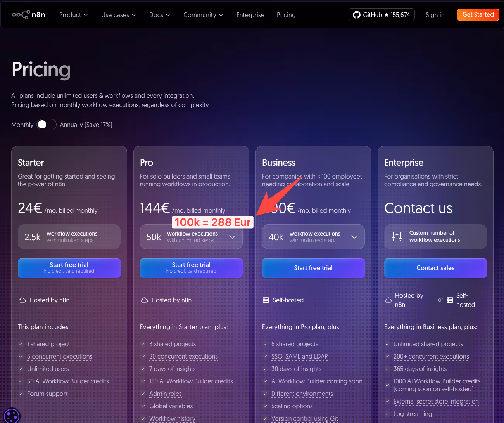Toggle Monthly/Annually billing switch
The width and height of the screenshot is (504, 423).
(x=47, y=125)
